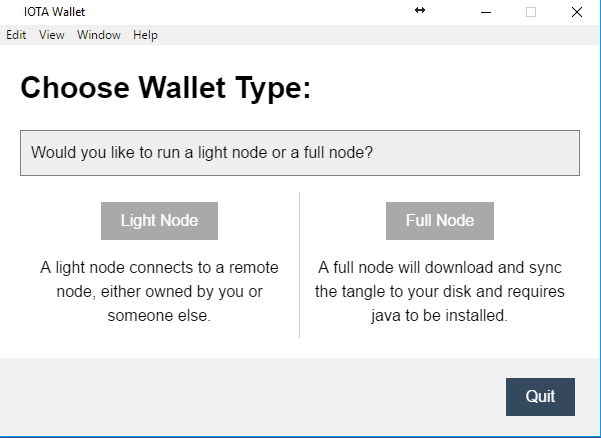Open the Window menu
The width and height of the screenshot is (601, 438).
tap(99, 35)
